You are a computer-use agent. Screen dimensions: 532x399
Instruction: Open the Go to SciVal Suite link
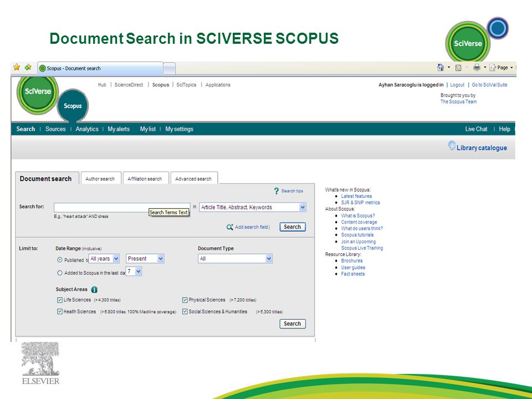(x=489, y=85)
